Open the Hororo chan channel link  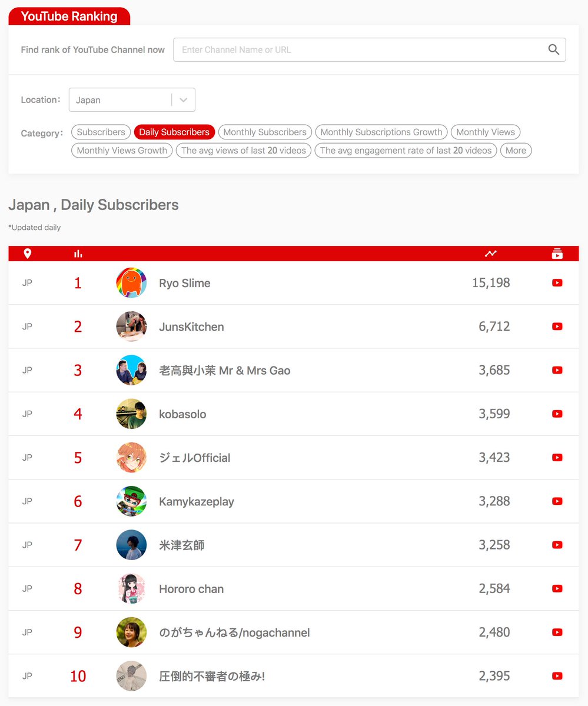191,588
